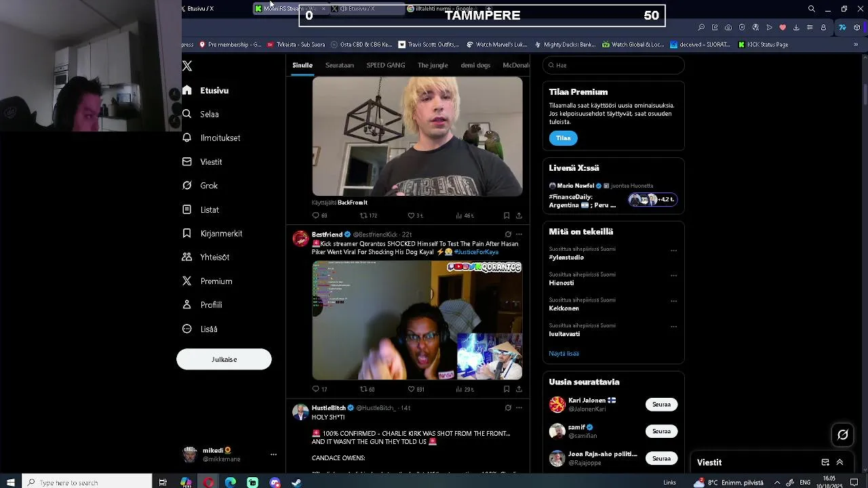Open Yhteisöt communities

point(206,258)
